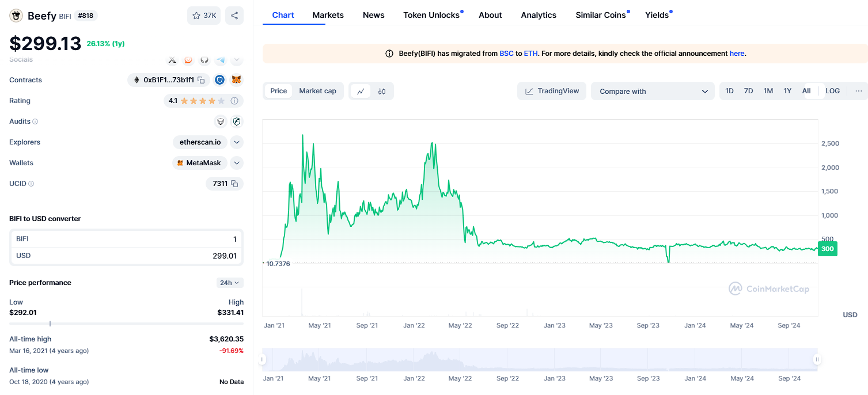Expand the Compare with dropdown
868x395 pixels.
pos(653,91)
